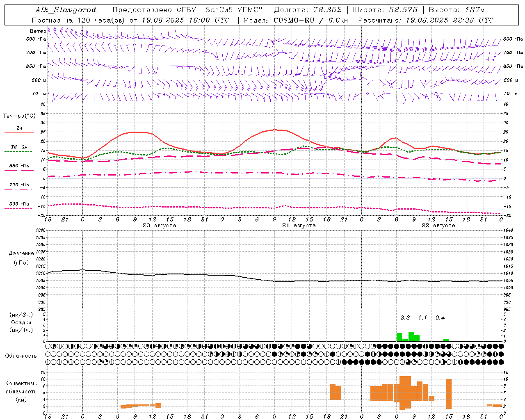Click the '0.4' precipitation total value

[x=440, y=317]
